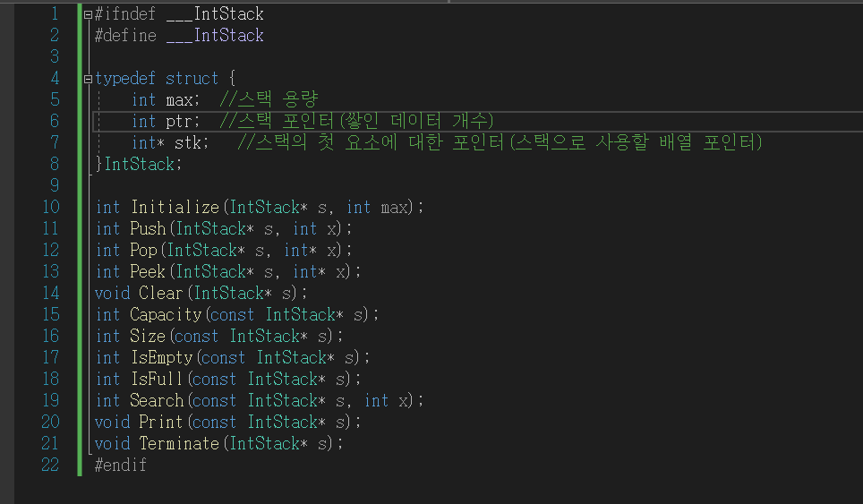Click the Pop function name
Screen dimensions: 863x504
pos(143,251)
